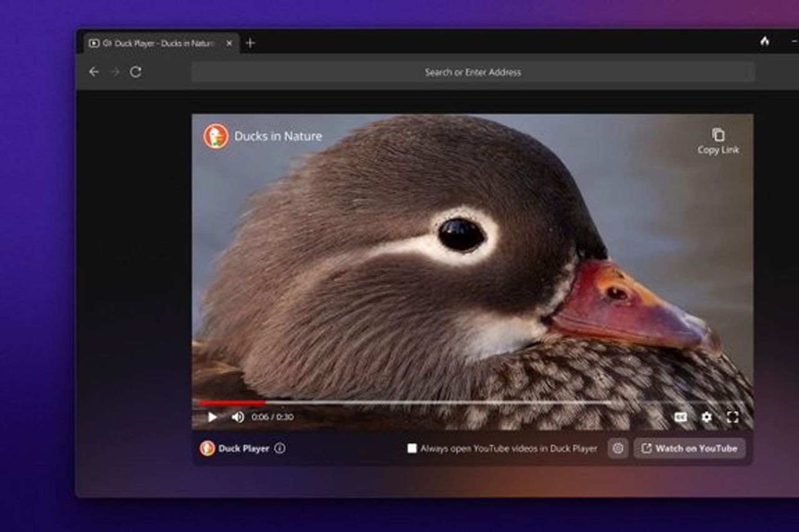Mute the video with speaker icon
Image resolution: width=799 pixels, height=532 pixels.
tap(238, 417)
